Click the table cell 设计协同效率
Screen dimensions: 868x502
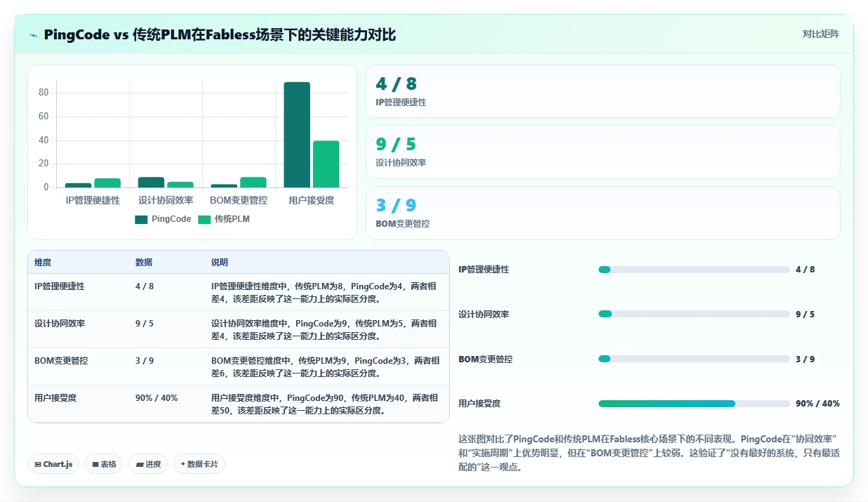pyautogui.click(x=60, y=324)
